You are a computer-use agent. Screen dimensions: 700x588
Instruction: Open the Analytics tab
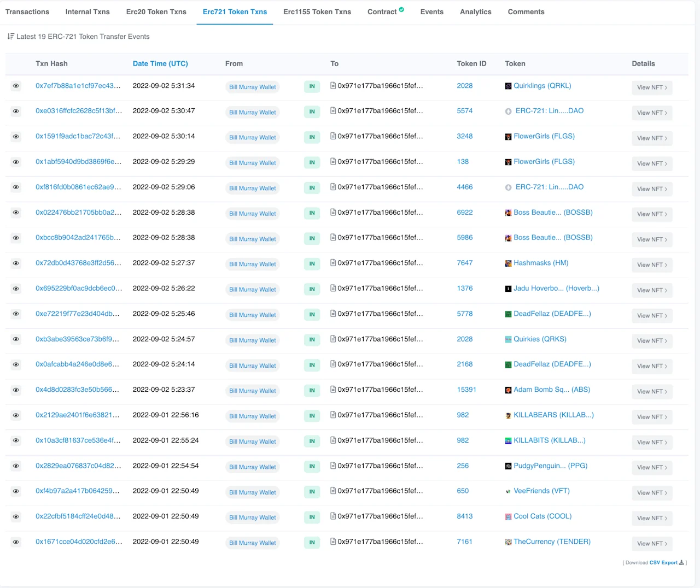coord(476,12)
